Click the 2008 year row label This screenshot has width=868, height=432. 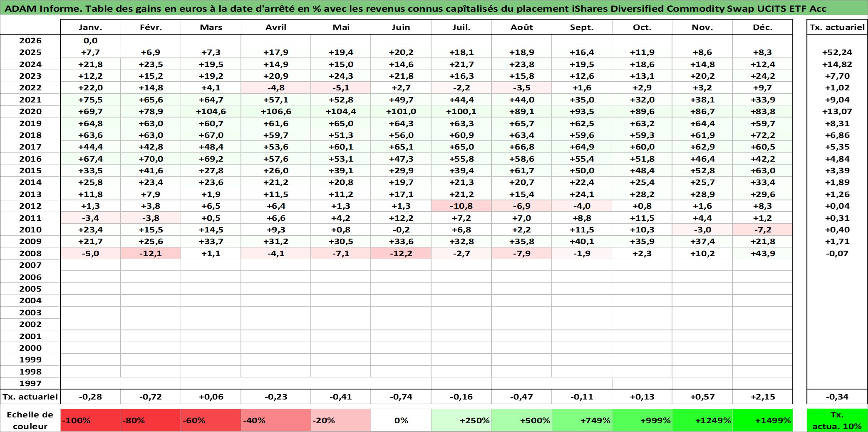[30, 253]
